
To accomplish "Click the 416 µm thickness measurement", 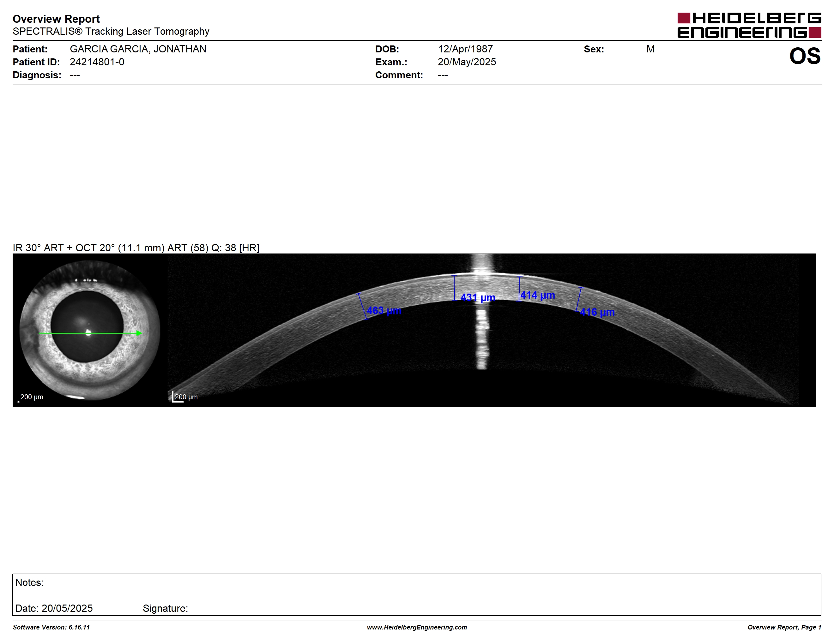I will 597,312.
